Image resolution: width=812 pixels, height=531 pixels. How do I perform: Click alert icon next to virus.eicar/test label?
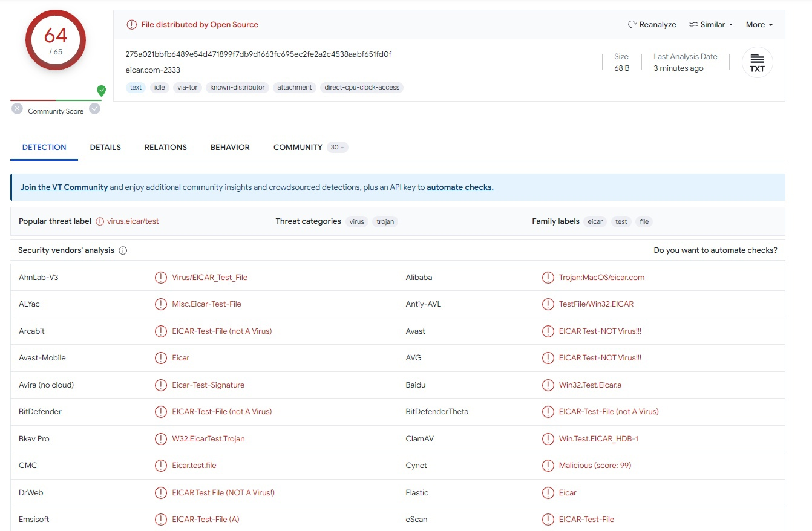[x=100, y=221]
